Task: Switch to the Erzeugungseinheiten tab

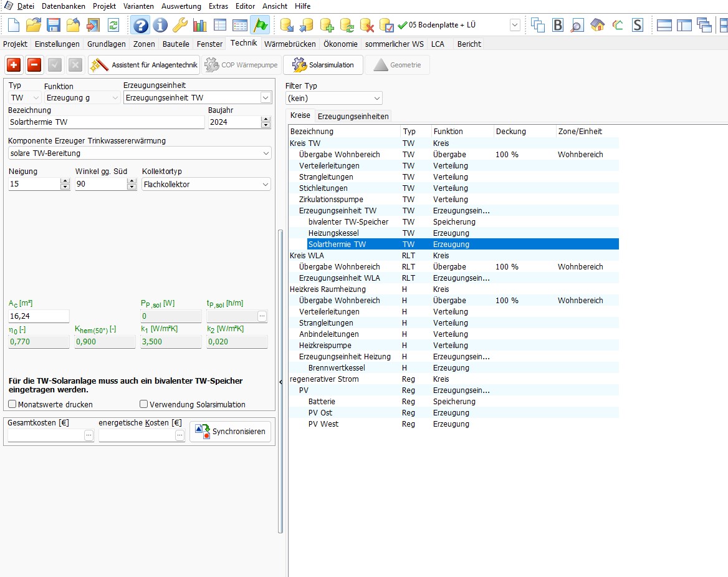Action: pyautogui.click(x=353, y=116)
